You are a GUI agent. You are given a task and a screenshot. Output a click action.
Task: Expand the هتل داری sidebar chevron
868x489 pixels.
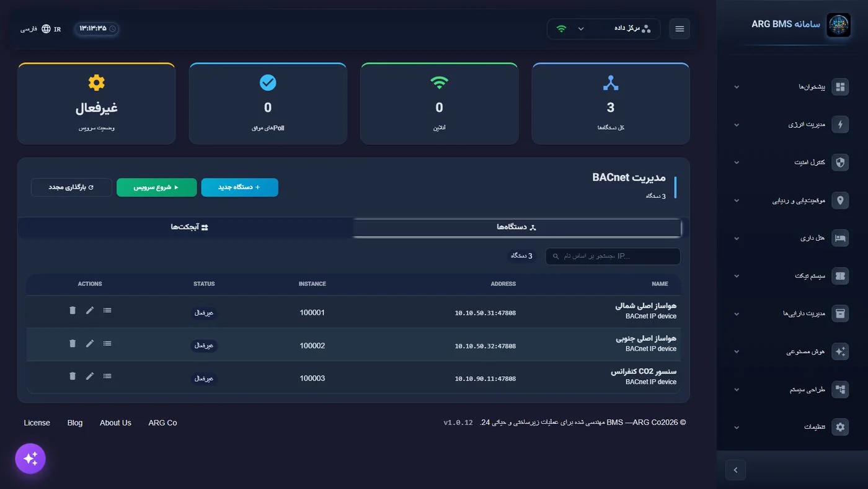pyautogui.click(x=737, y=238)
